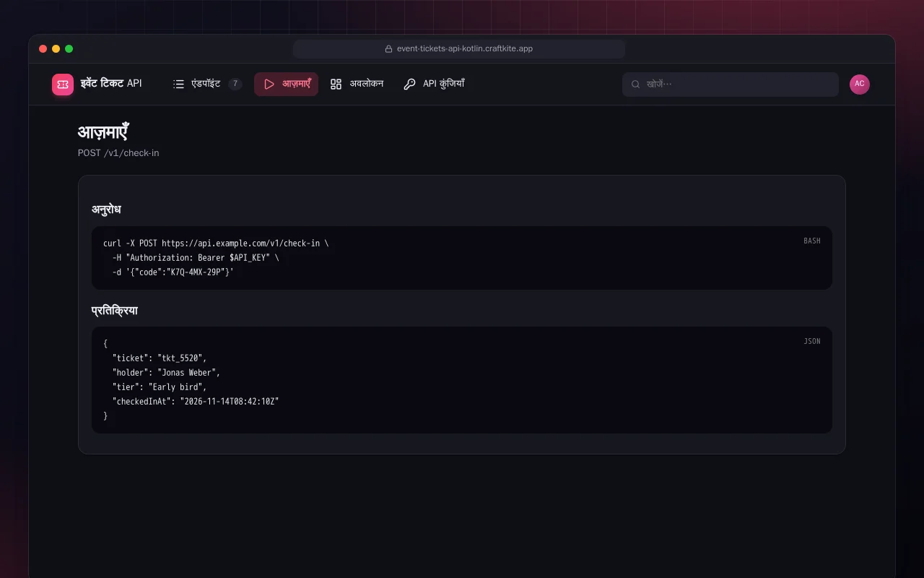This screenshot has width=924, height=578.
Task: Go to the API कुंजियाँ tab
Action: coord(434,84)
